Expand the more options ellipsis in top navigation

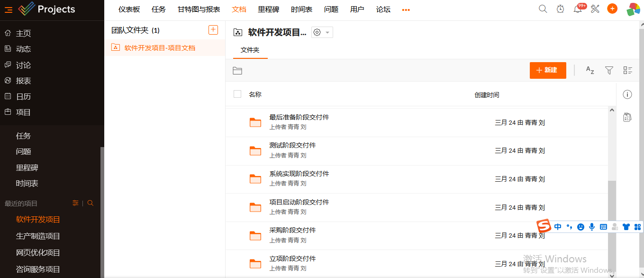click(406, 9)
